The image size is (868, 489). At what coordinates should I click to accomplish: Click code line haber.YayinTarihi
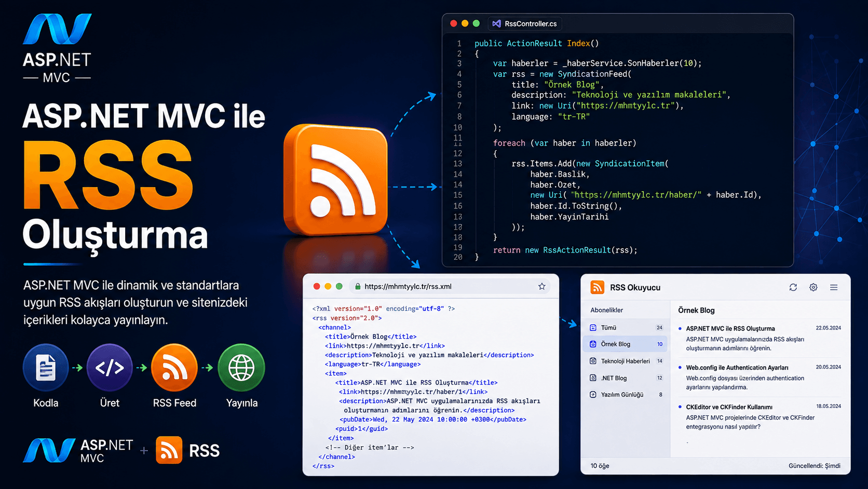point(569,217)
